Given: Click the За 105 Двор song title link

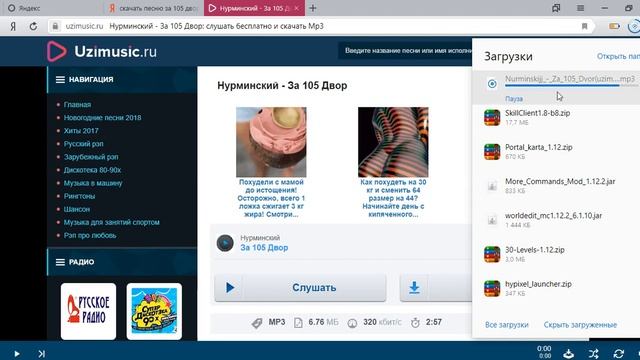Looking at the screenshot, I should tap(264, 248).
